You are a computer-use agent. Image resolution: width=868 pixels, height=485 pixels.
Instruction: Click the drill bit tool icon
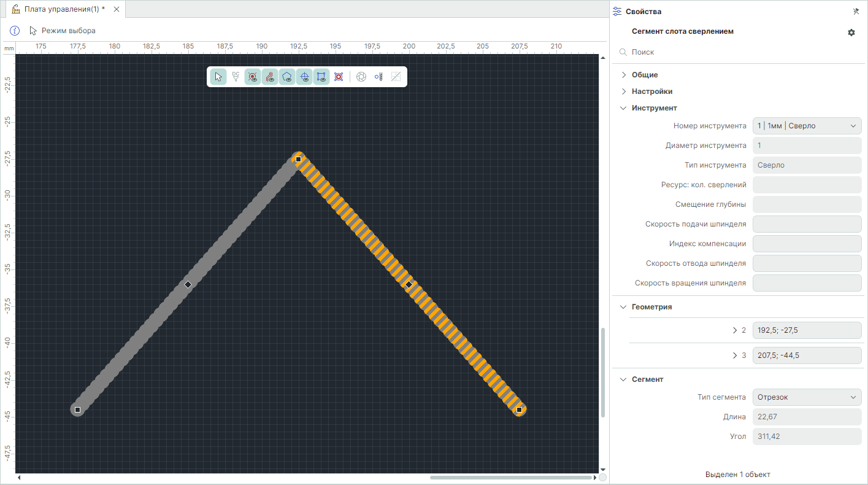pyautogui.click(x=378, y=77)
